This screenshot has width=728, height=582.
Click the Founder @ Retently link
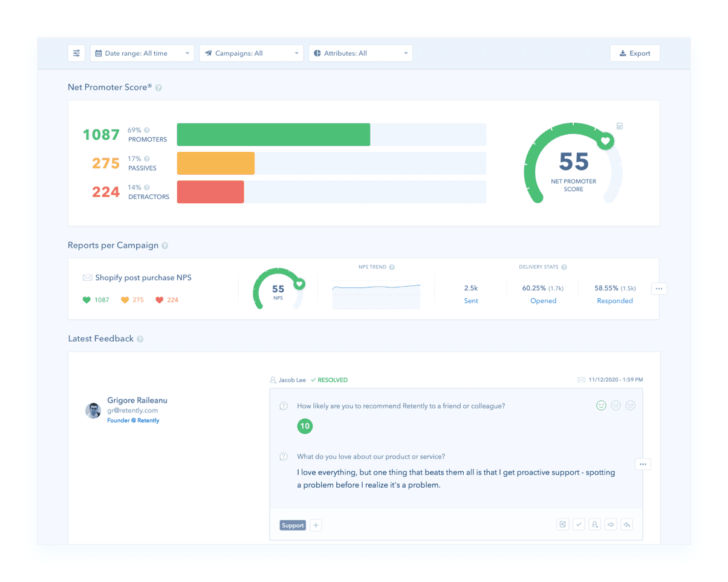point(133,420)
